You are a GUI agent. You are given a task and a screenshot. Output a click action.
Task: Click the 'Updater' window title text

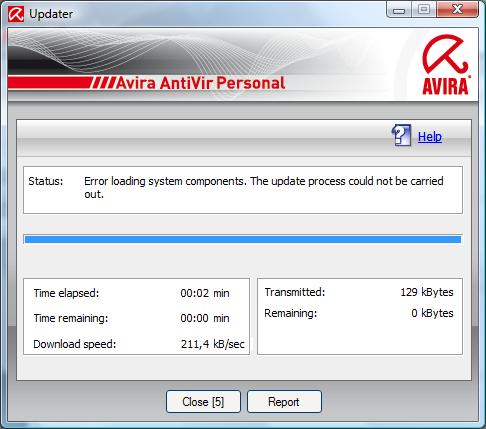(51, 14)
